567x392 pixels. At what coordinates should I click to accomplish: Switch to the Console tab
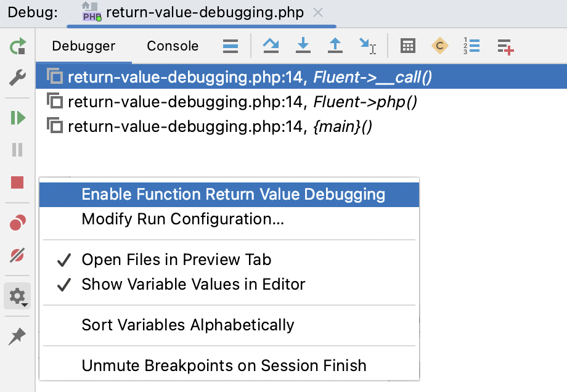coord(172,46)
